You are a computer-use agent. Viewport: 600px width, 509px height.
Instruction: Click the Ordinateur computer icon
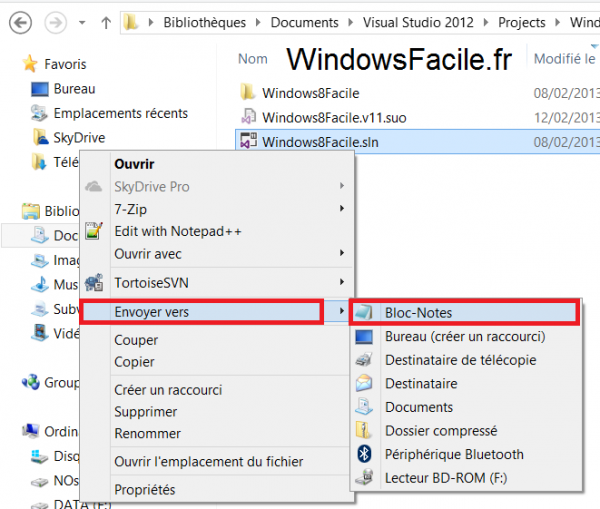pos(31,431)
